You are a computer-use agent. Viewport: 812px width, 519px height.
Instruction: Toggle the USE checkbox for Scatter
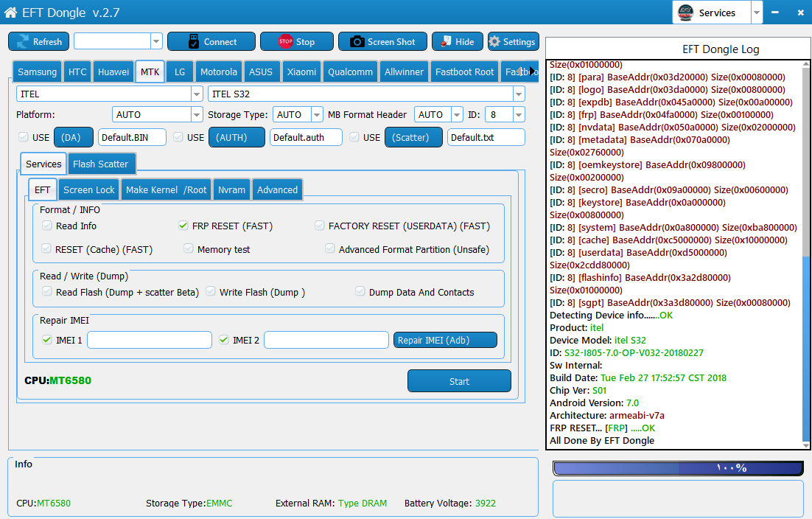(x=354, y=136)
